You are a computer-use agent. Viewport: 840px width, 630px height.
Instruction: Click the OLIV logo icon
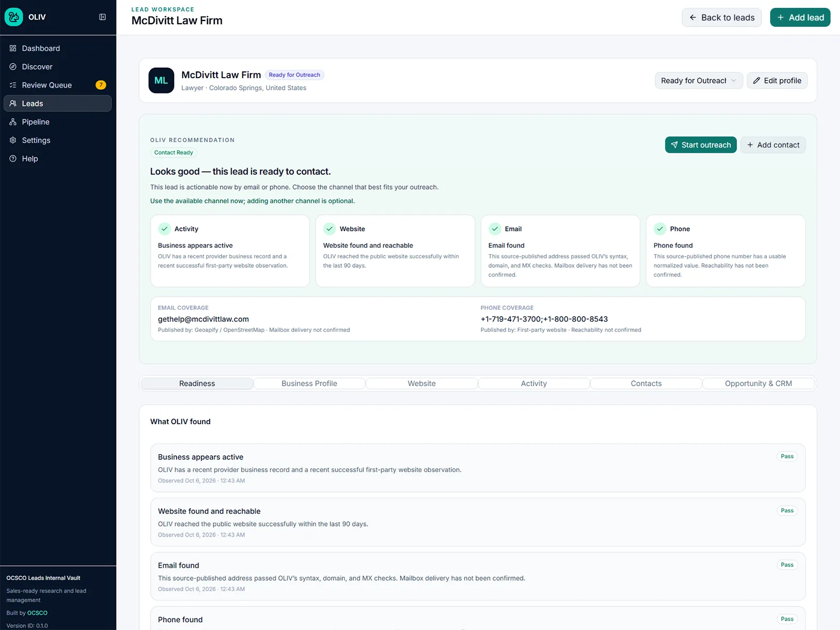pos(14,17)
